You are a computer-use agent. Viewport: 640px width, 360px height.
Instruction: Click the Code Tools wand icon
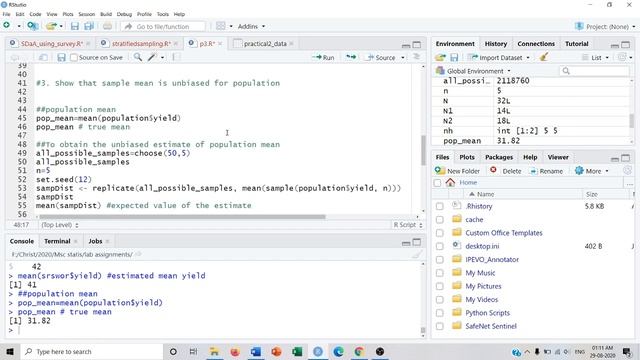(x=152, y=58)
